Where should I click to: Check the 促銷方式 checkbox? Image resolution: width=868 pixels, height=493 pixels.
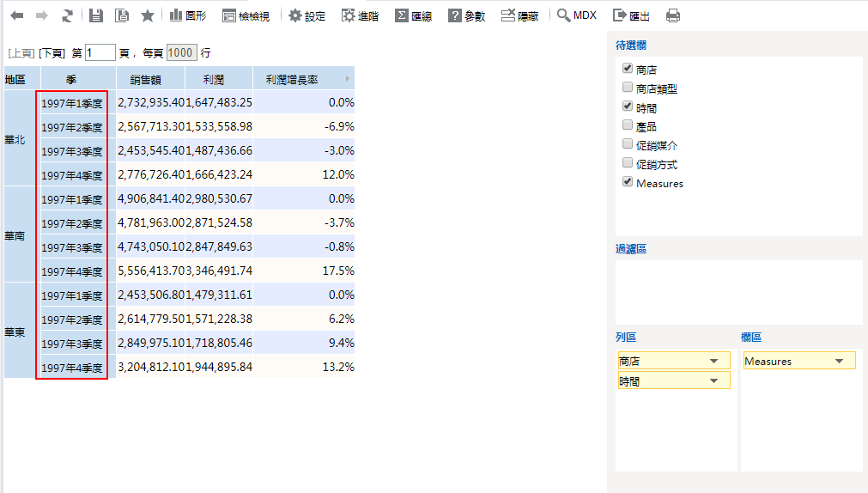point(628,163)
